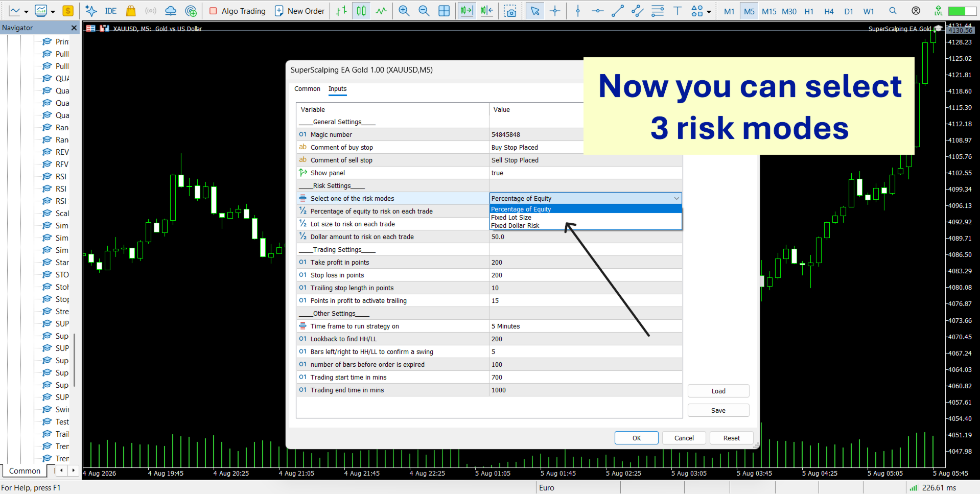The image size is (980, 494).
Task: Draw a horizontal line on chart
Action: pyautogui.click(x=597, y=11)
